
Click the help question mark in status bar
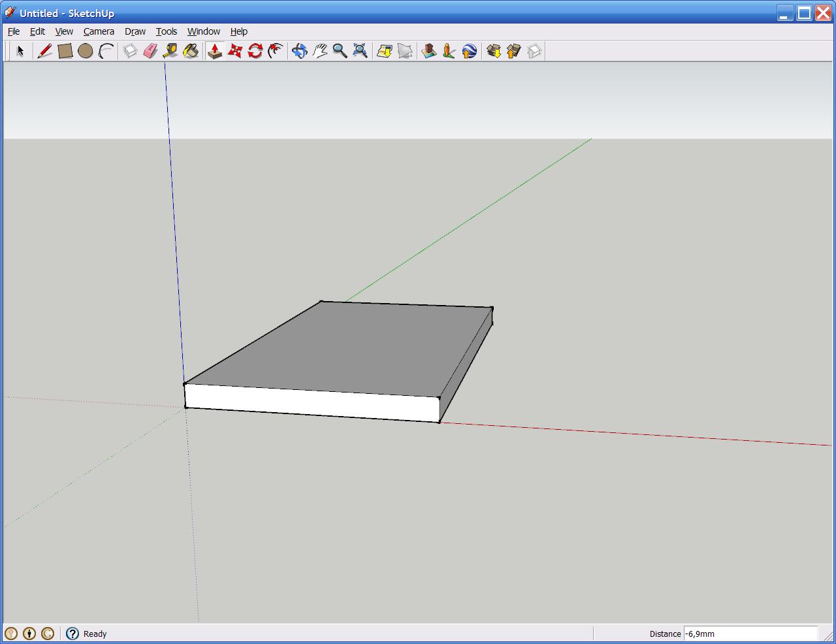pyautogui.click(x=72, y=634)
